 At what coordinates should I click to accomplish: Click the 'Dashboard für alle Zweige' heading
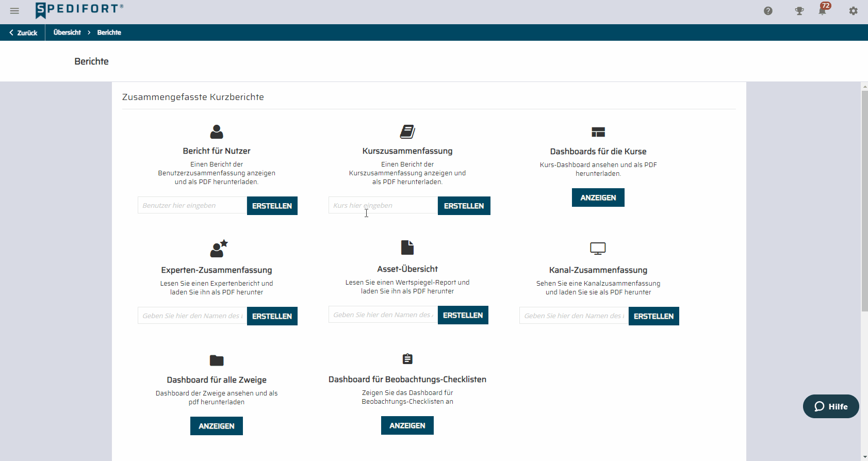tap(217, 380)
